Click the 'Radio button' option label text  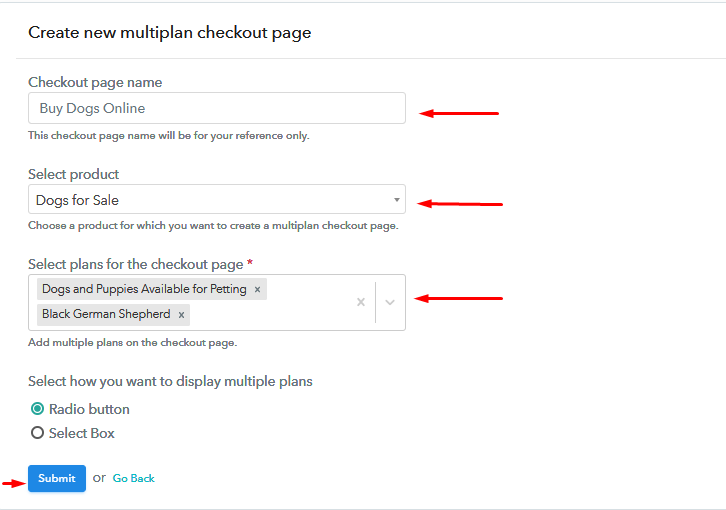point(89,409)
